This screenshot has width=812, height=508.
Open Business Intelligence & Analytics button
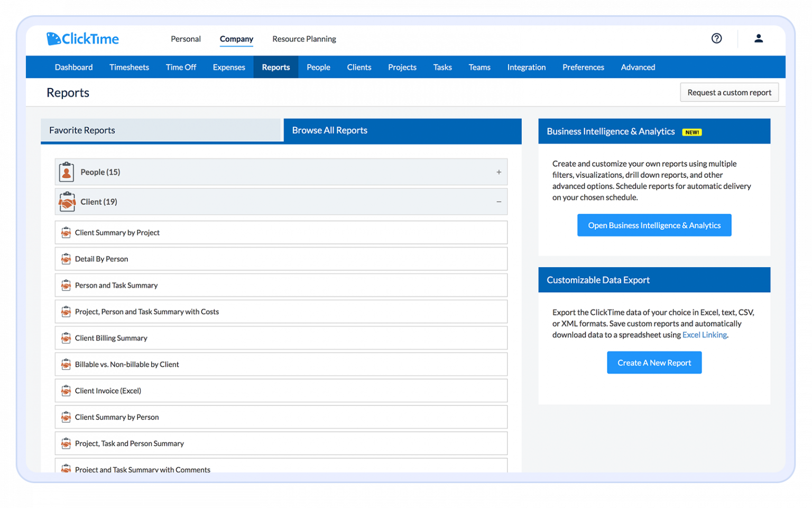[x=654, y=225]
